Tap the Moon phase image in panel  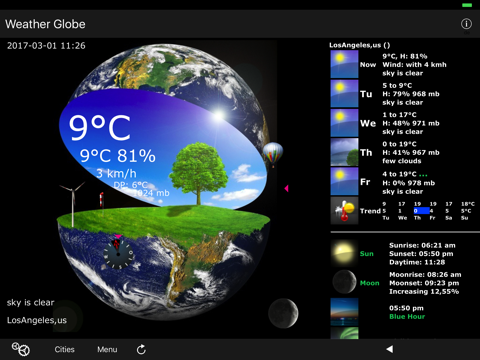tap(344, 282)
